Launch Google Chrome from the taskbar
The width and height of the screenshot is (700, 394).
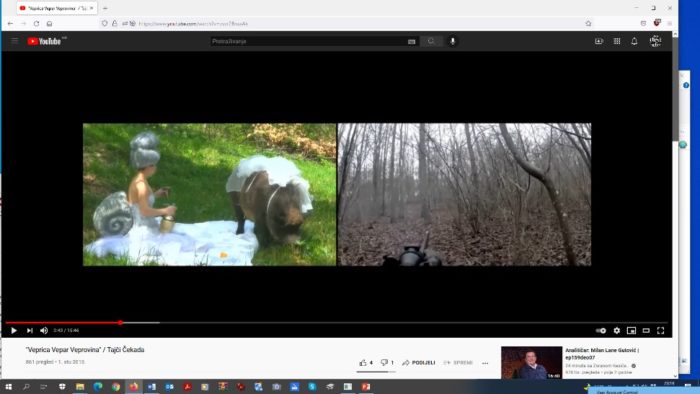(x=116, y=386)
